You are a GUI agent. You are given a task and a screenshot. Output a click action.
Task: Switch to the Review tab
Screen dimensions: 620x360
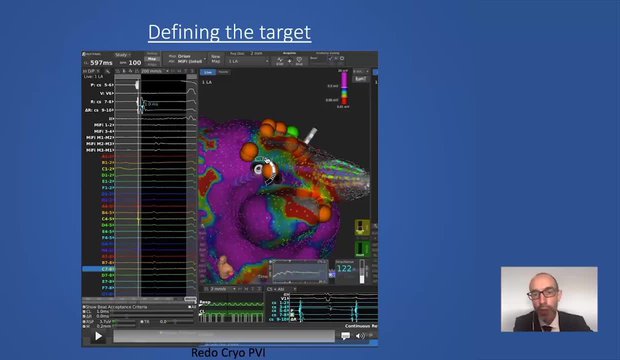point(223,72)
